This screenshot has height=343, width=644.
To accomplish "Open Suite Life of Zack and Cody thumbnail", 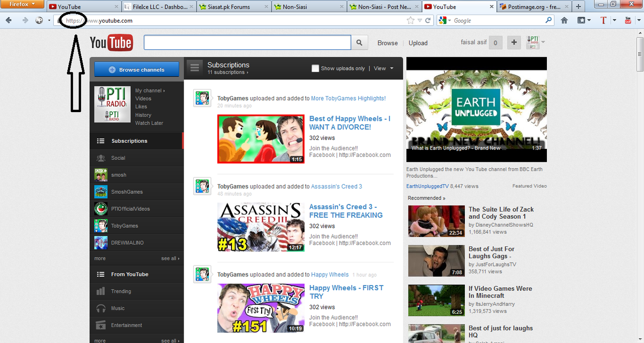I will 436,221.
